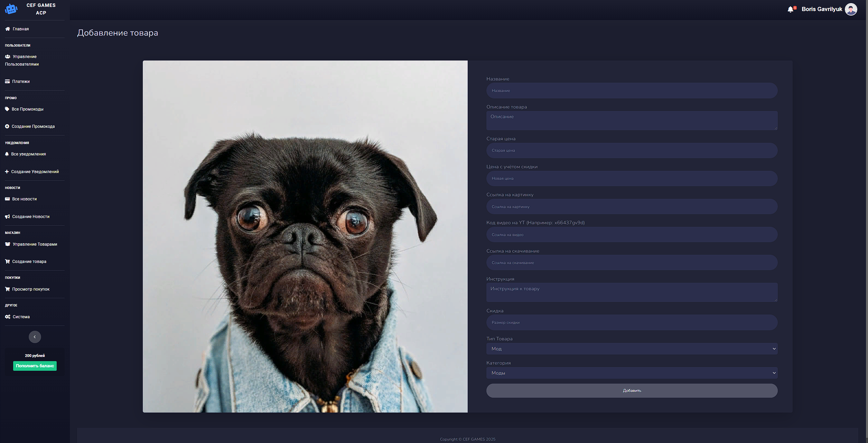Open Управление Товарами menu item
The image size is (868, 443).
pyautogui.click(x=35, y=244)
